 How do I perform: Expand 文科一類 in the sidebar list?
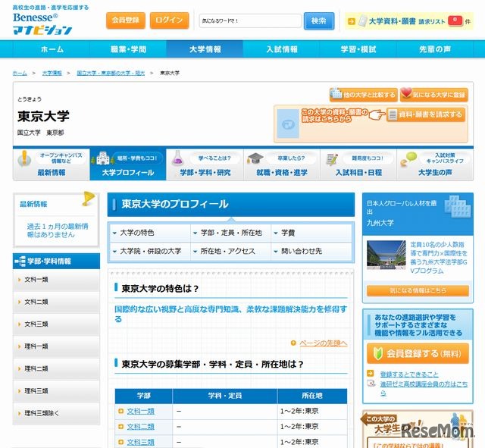[56, 280]
